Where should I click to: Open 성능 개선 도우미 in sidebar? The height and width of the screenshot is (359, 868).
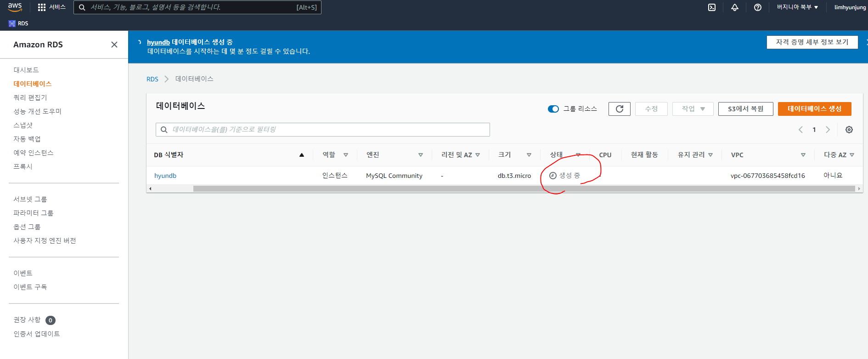tap(38, 111)
